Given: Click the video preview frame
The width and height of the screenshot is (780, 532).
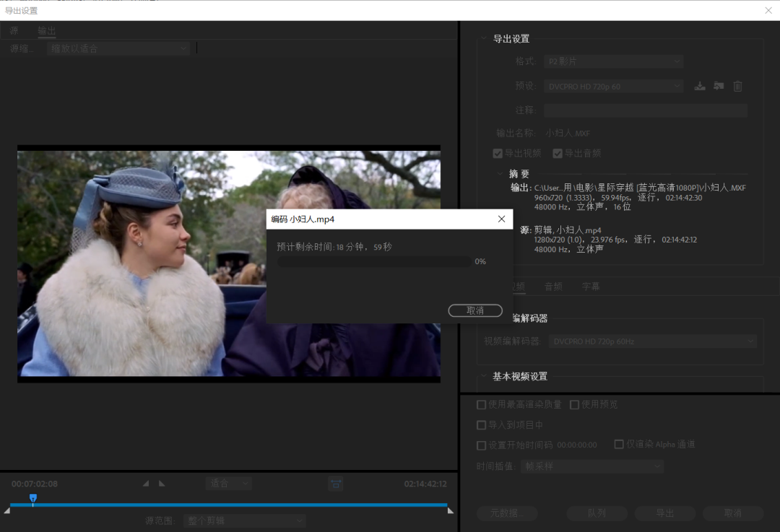Looking at the screenshot, I should 229,263.
